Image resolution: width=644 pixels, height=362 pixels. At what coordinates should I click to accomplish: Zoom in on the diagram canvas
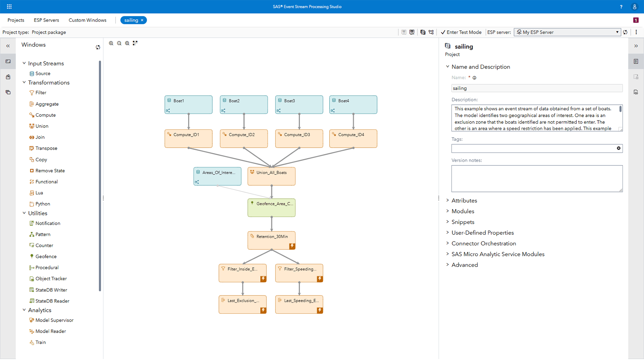point(111,43)
